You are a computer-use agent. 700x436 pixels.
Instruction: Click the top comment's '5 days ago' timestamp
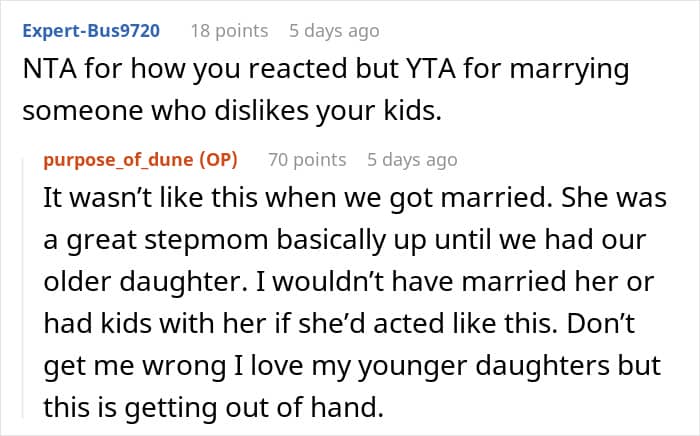click(334, 31)
